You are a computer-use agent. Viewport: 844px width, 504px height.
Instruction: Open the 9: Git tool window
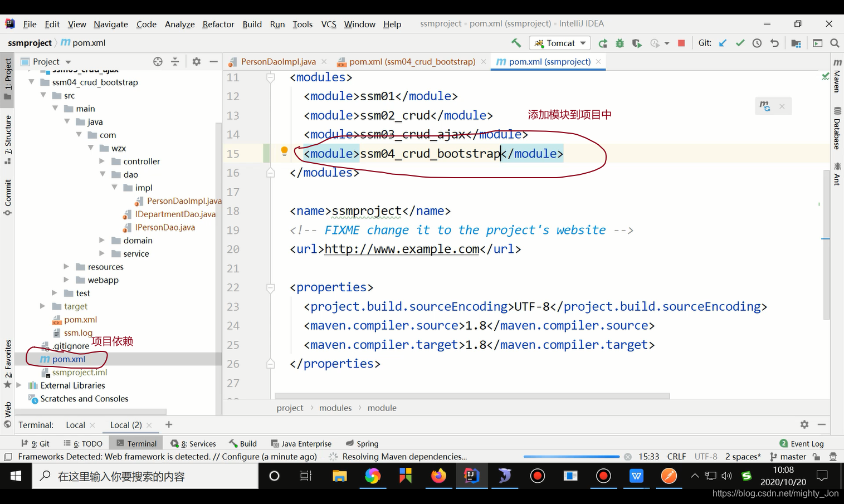click(x=35, y=443)
